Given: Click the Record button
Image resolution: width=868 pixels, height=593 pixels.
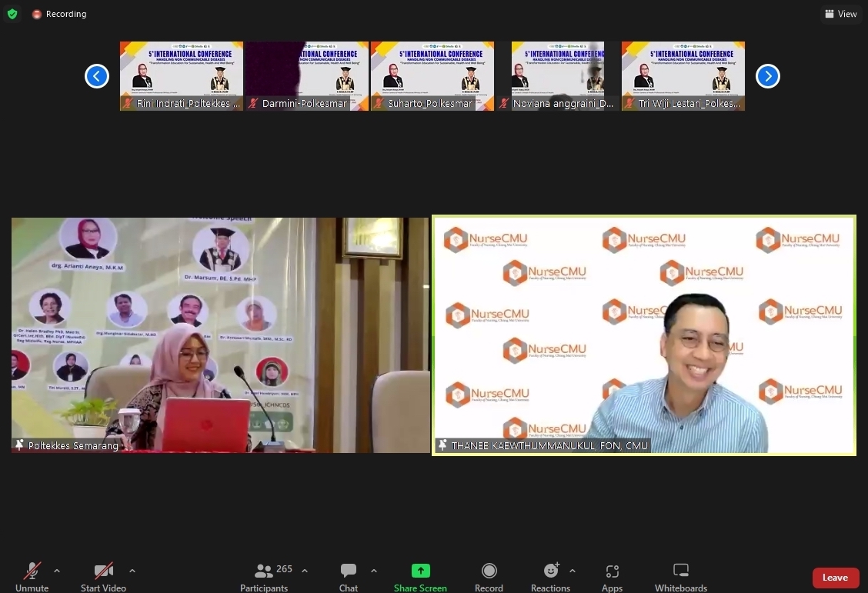Looking at the screenshot, I should (489, 578).
